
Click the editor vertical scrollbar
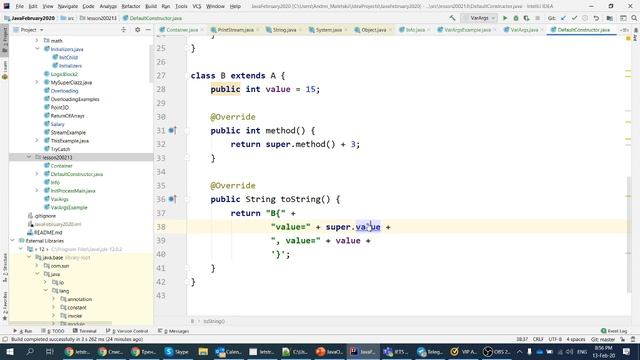click(x=629, y=234)
